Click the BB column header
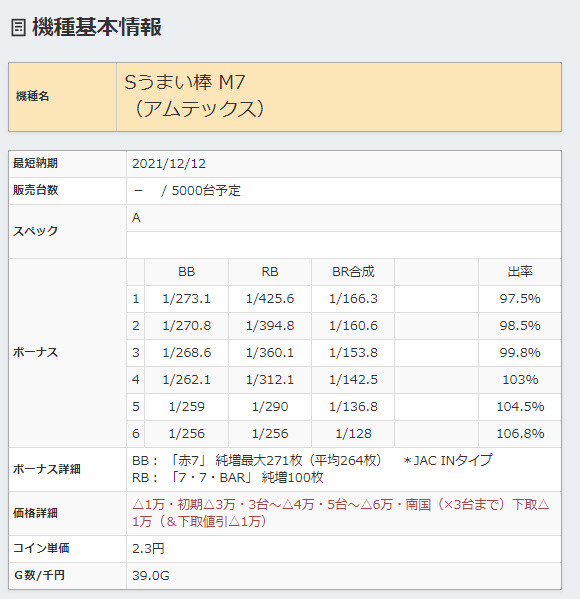 [x=186, y=272]
